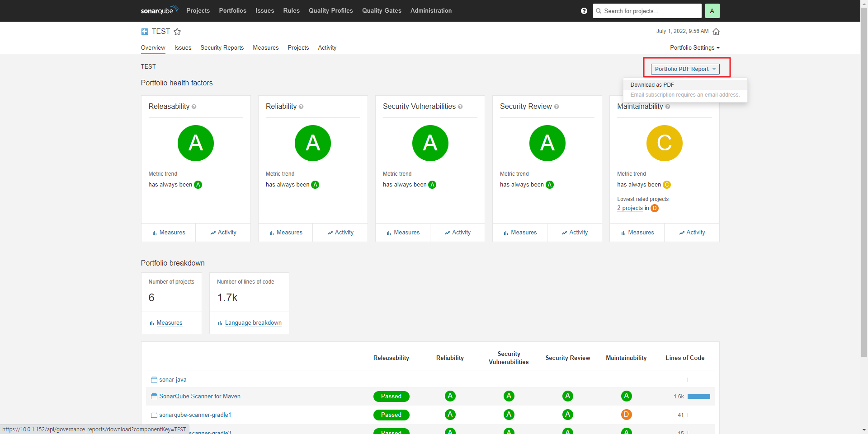
Task: Click Maintainability A badge for SonarQube Scanner for Maven
Action: click(x=626, y=396)
